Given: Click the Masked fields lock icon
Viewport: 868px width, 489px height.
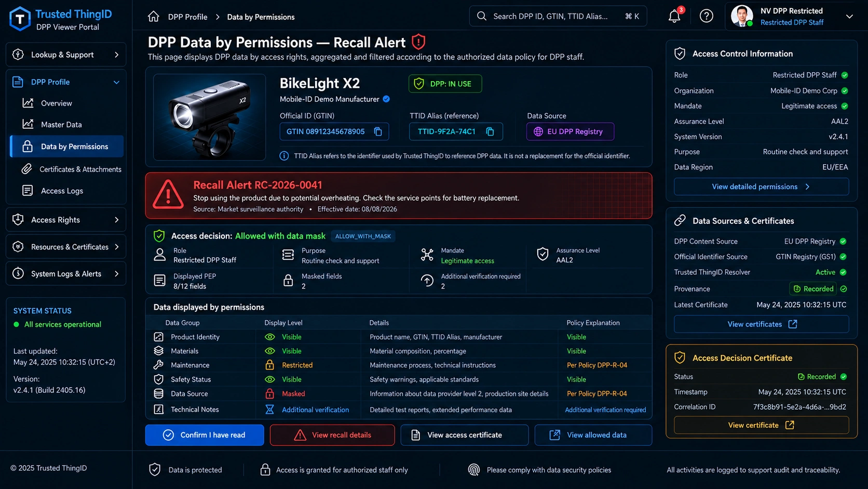Looking at the screenshot, I should (288, 281).
